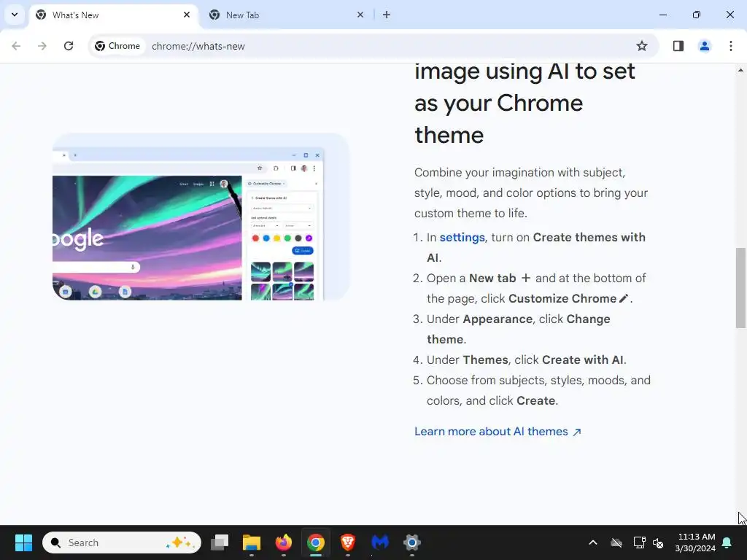Open the Windows Start menu
Image resolution: width=747 pixels, height=560 pixels.
pos(23,542)
